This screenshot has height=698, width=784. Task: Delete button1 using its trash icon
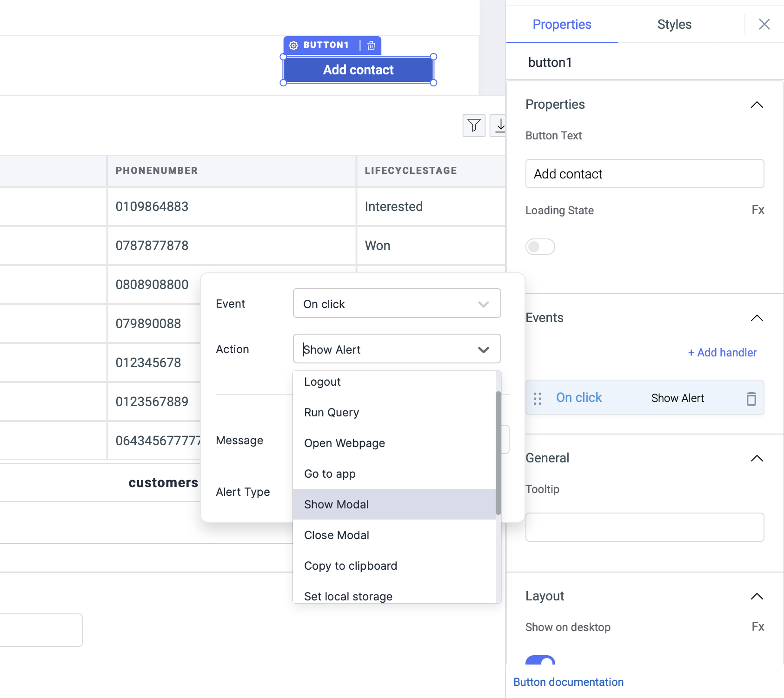click(371, 46)
